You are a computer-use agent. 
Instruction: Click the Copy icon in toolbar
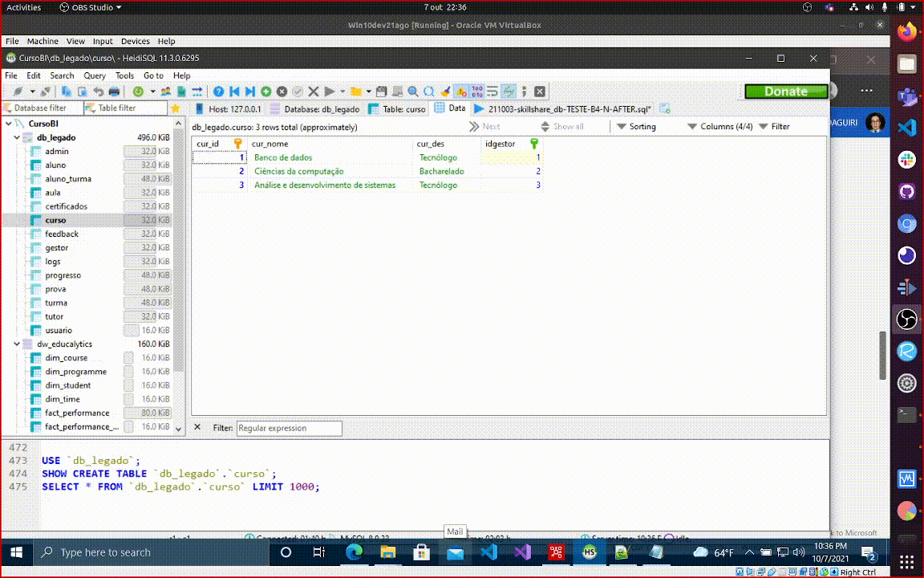(x=66, y=92)
